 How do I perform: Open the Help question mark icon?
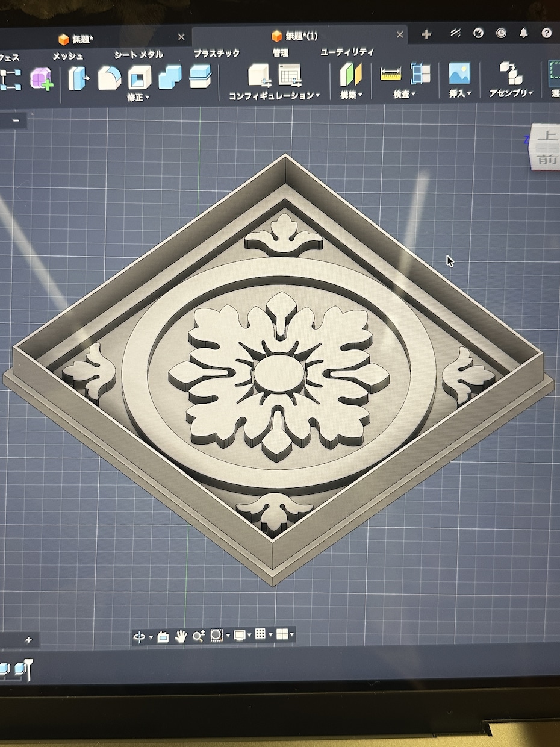[x=546, y=33]
